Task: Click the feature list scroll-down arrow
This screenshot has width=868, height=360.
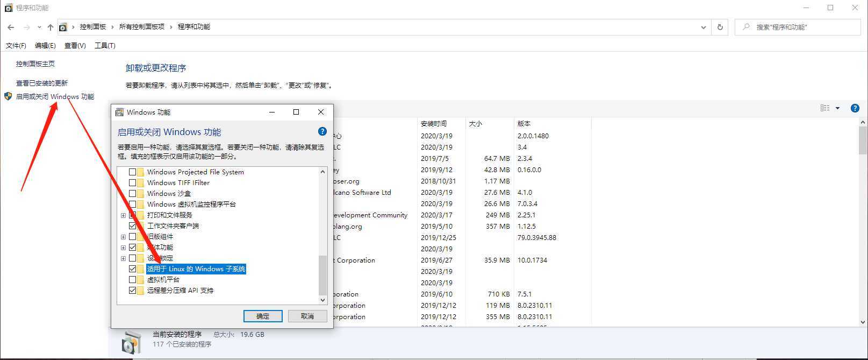Action: pos(322,300)
